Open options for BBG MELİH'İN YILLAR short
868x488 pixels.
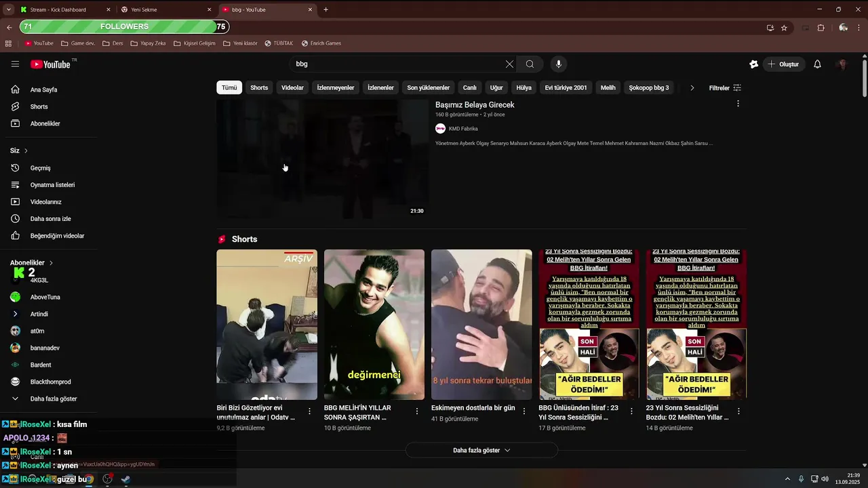416,411
